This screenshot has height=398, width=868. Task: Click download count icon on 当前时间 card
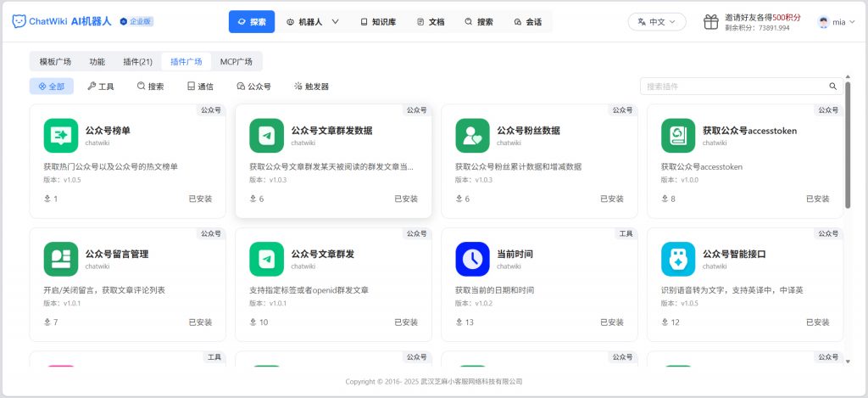(x=459, y=322)
